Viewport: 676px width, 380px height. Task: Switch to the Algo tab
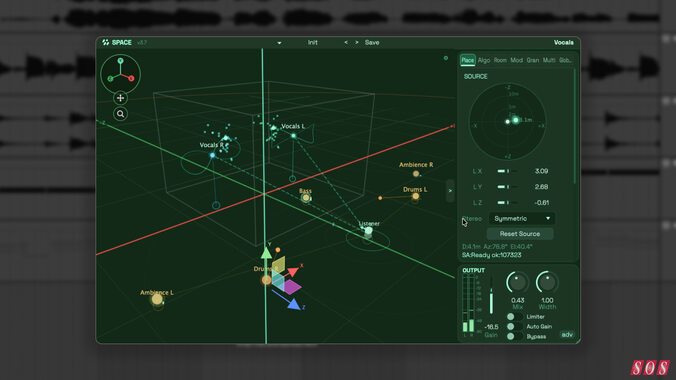point(484,60)
